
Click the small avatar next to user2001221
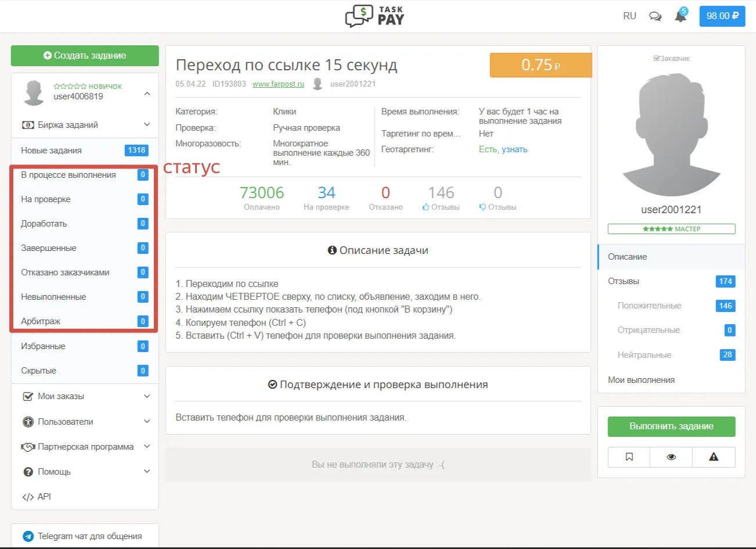pos(318,84)
